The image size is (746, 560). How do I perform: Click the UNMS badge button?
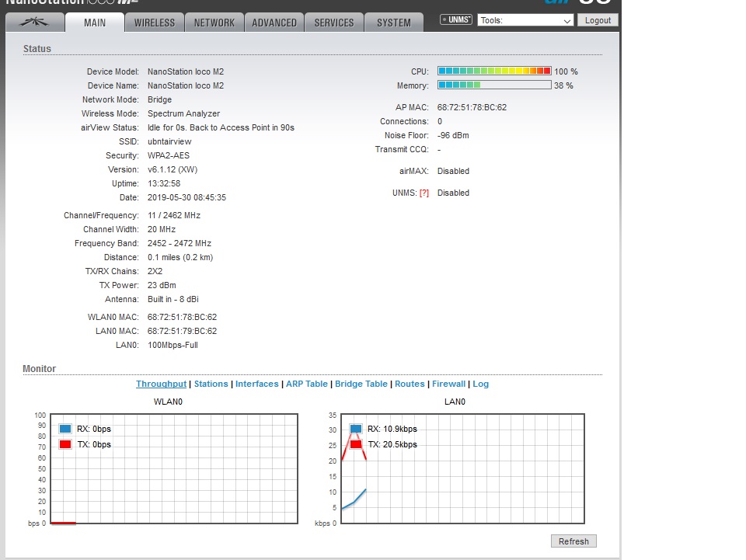point(456,19)
